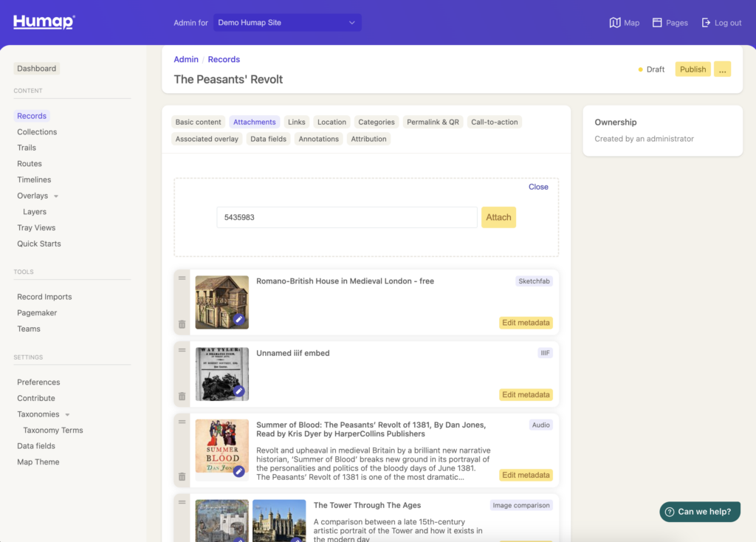Select the Data fields tab
The width and height of the screenshot is (756, 542).
click(268, 139)
